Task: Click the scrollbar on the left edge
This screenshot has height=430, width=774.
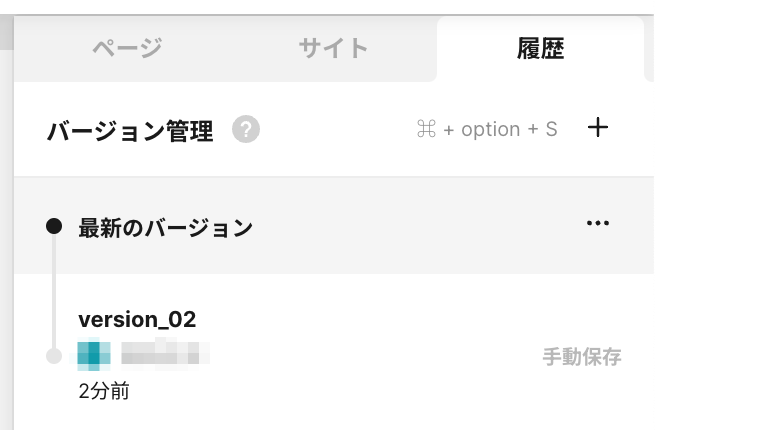Action: (x=6, y=32)
